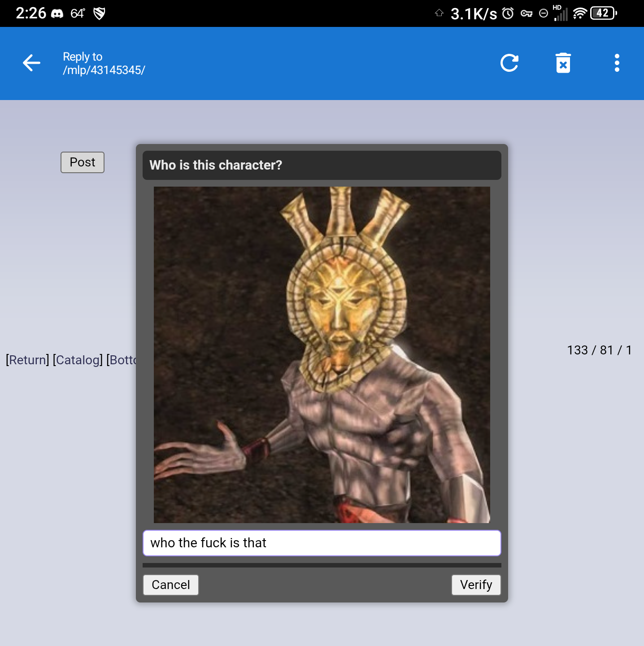The width and height of the screenshot is (644, 646).
Task: Tap the VPN key status icon
Action: coord(527,13)
